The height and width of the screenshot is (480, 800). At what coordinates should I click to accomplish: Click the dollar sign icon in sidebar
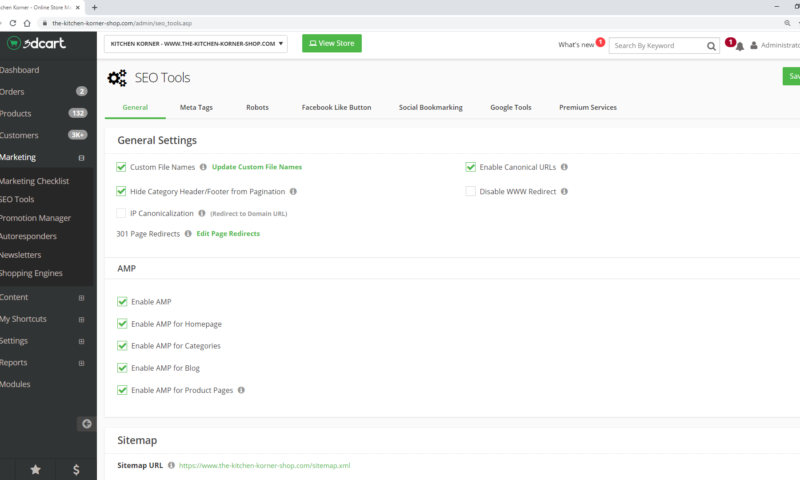77,468
